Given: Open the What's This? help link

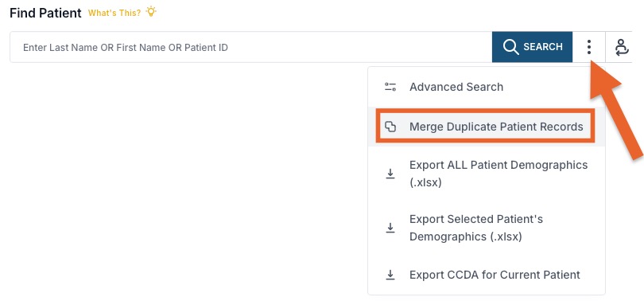Looking at the screenshot, I should click(114, 13).
